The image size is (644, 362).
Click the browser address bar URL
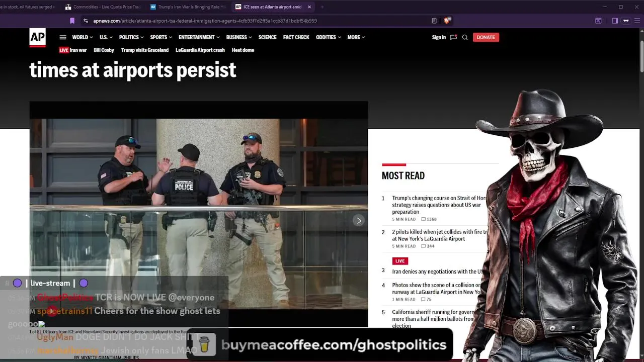[x=205, y=21]
